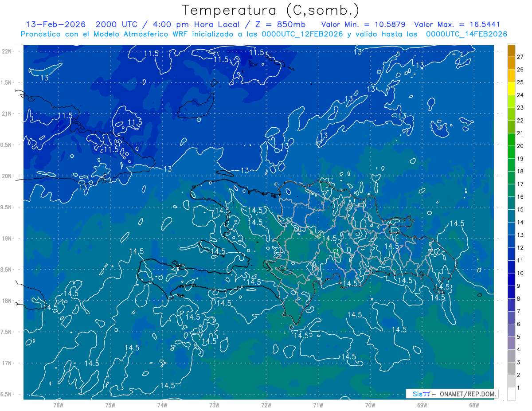532x411 pixels.
Task: Click the '21N' latitude axis label
Action: pos(7,114)
